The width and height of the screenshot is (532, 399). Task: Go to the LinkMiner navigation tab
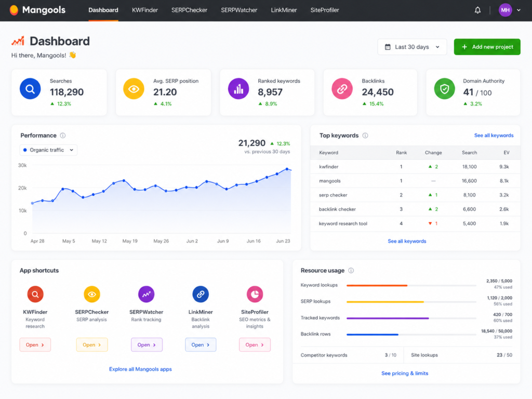click(x=284, y=10)
